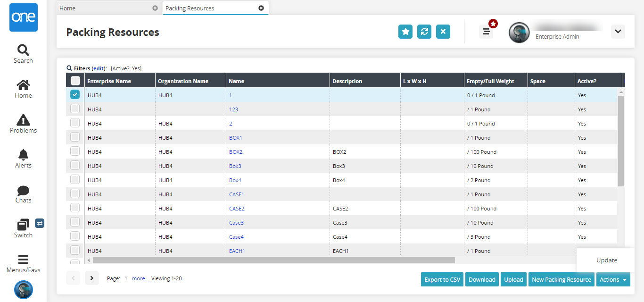This screenshot has height=302, width=644.
Task: Click the Search magnifier icon in sidebar
Action: [23, 50]
